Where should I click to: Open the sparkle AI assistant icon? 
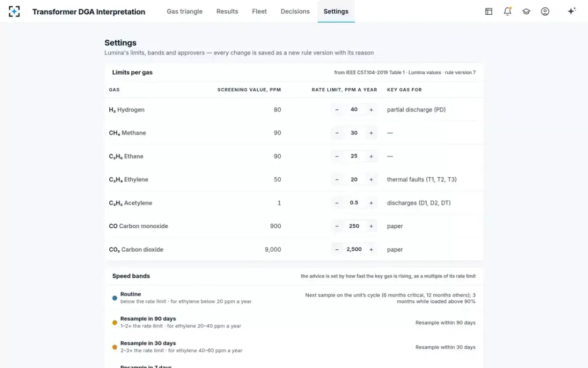(x=571, y=11)
